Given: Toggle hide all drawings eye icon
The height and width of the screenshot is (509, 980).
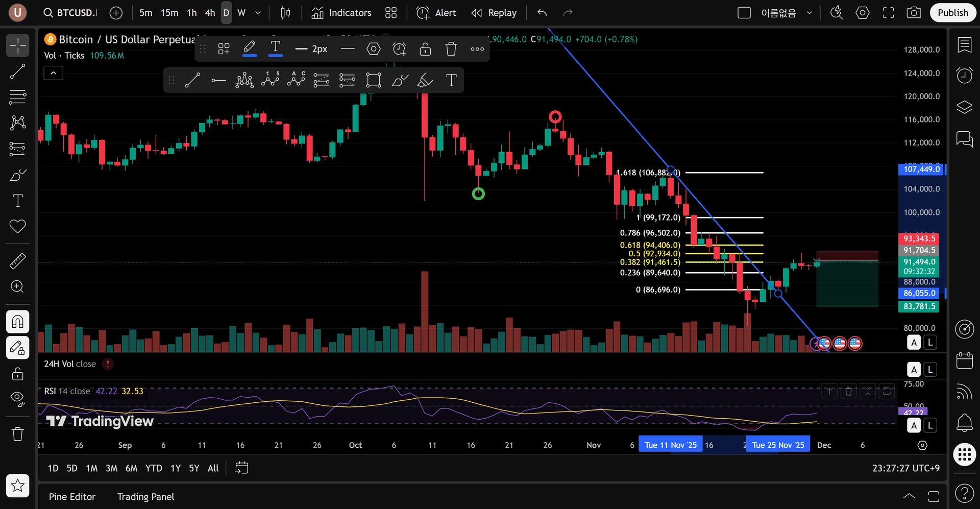Looking at the screenshot, I should tap(18, 399).
